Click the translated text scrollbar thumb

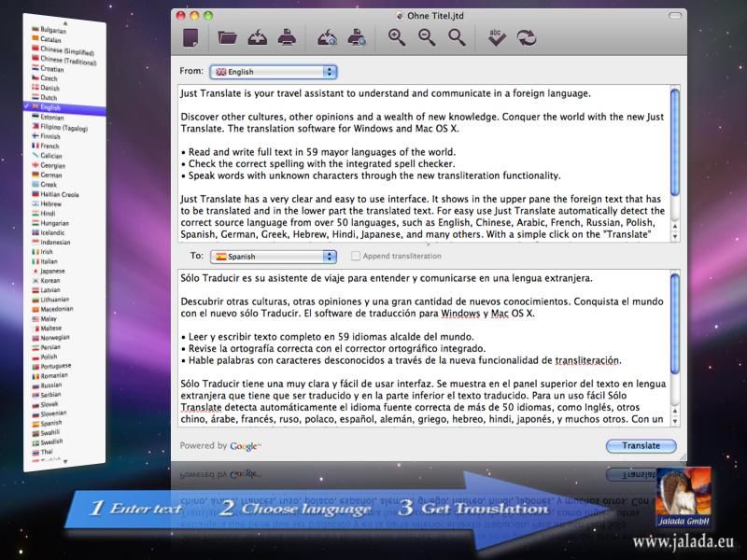(x=674, y=324)
